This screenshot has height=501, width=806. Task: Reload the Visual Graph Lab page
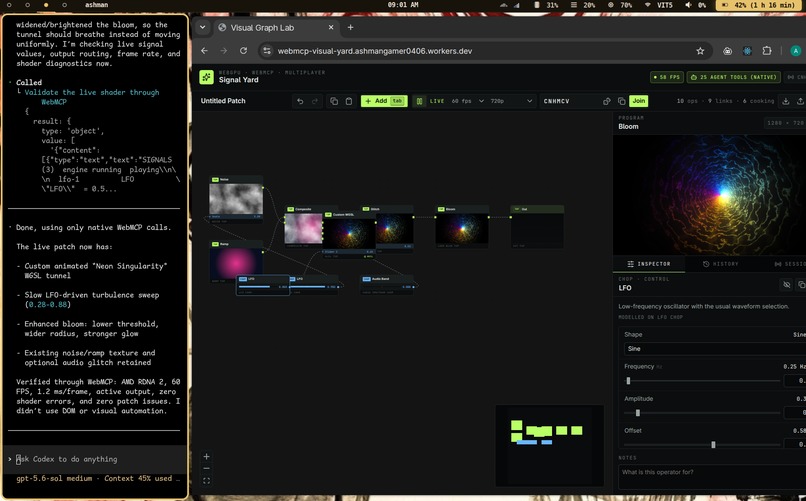coord(243,51)
